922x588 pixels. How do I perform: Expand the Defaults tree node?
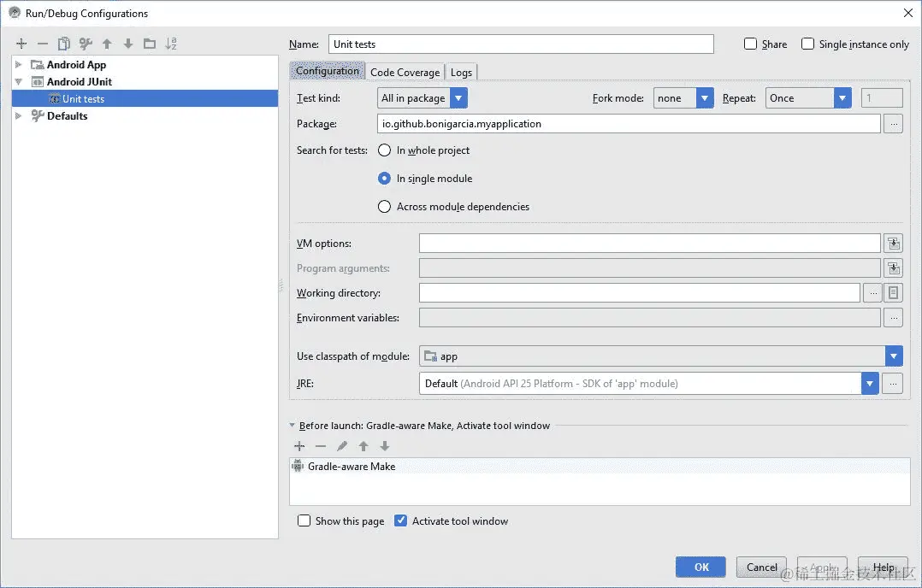(18, 115)
